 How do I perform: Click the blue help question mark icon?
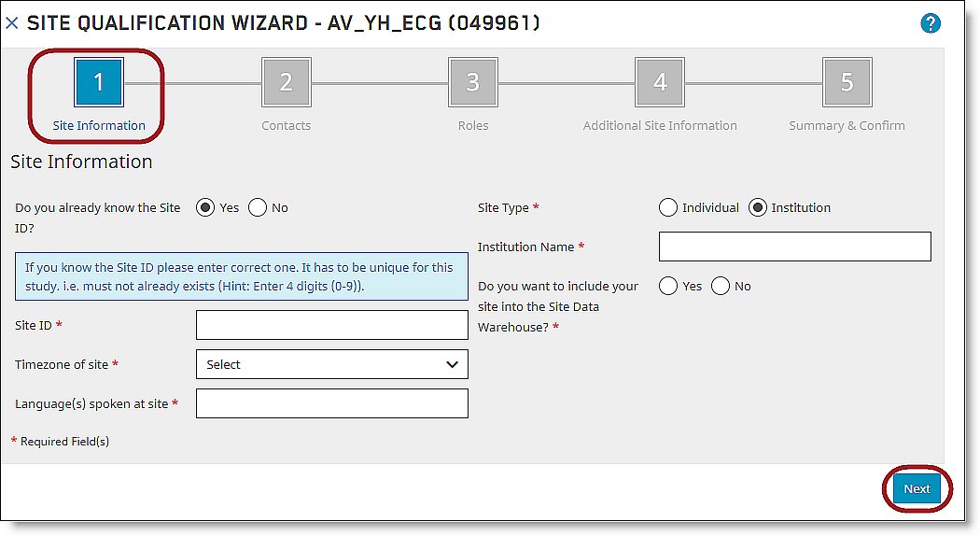tap(930, 23)
